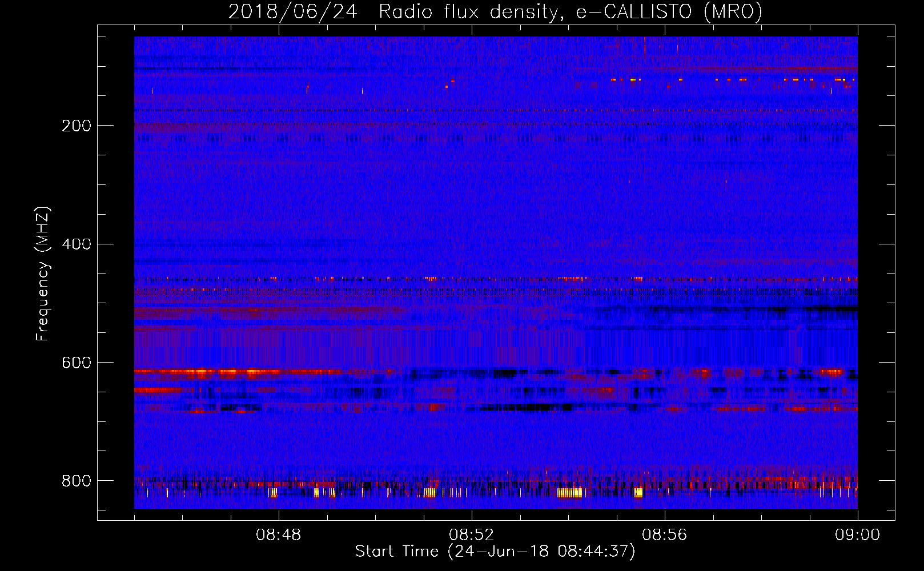Click the 'Frequency (MHZ)' axis label
The height and width of the screenshot is (571, 924).
pyautogui.click(x=43, y=274)
